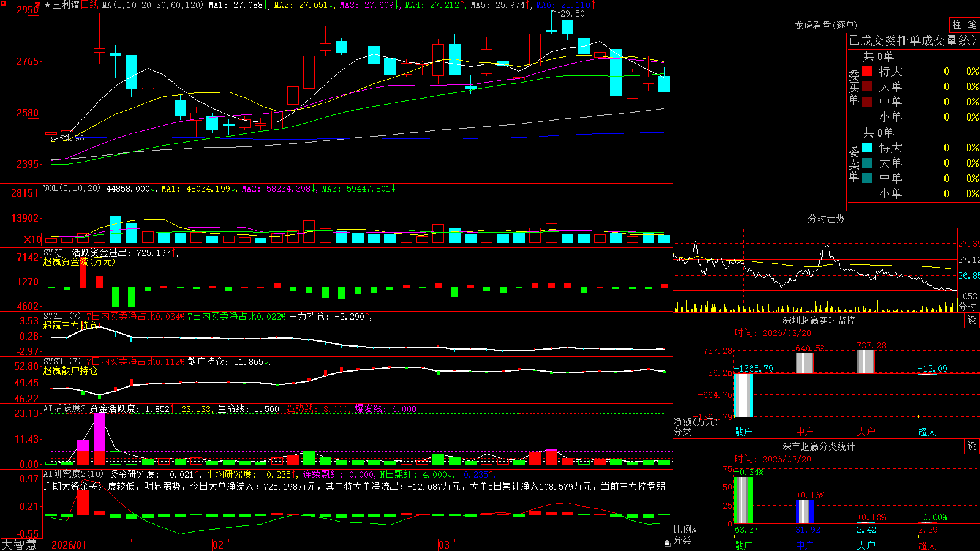Viewport: 980px width, 551px height.
Task: Click the 超大 label in 深市超赢分类统计
Action: pyautogui.click(x=927, y=545)
